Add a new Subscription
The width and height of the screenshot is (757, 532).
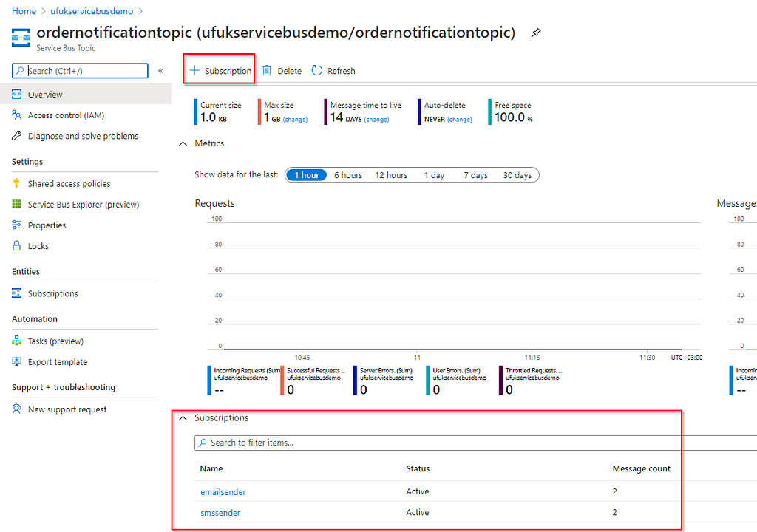(x=220, y=70)
